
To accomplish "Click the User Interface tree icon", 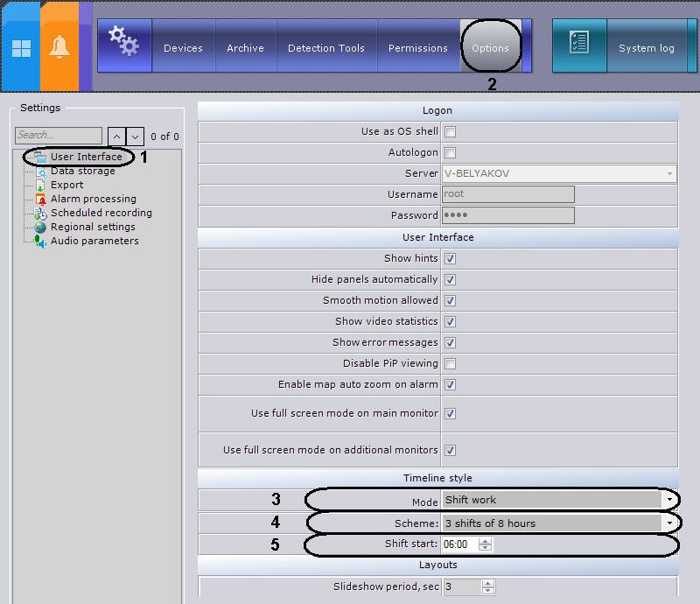I will click(40, 157).
